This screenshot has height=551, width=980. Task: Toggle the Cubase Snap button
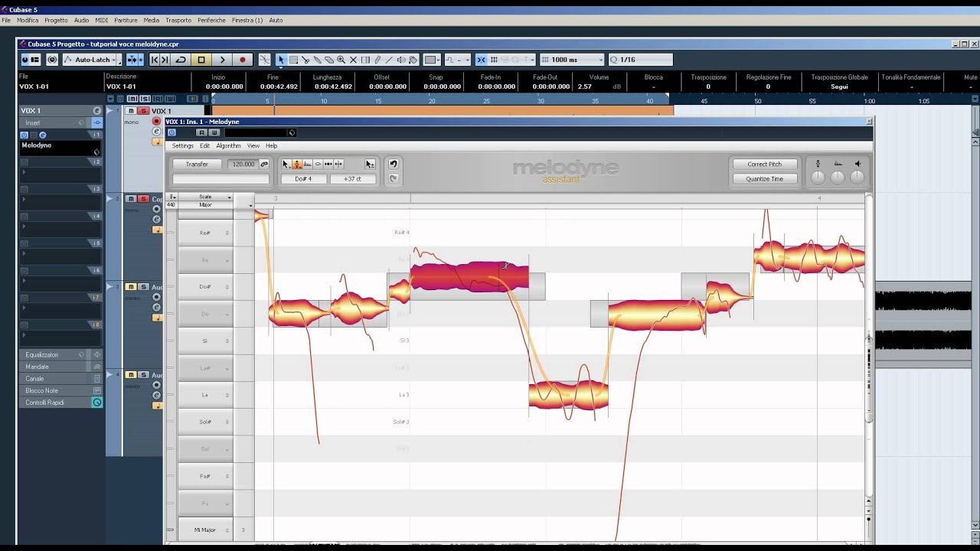click(x=482, y=60)
